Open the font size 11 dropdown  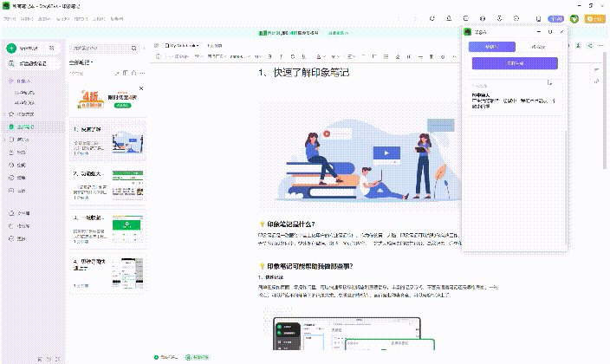[x=258, y=56]
